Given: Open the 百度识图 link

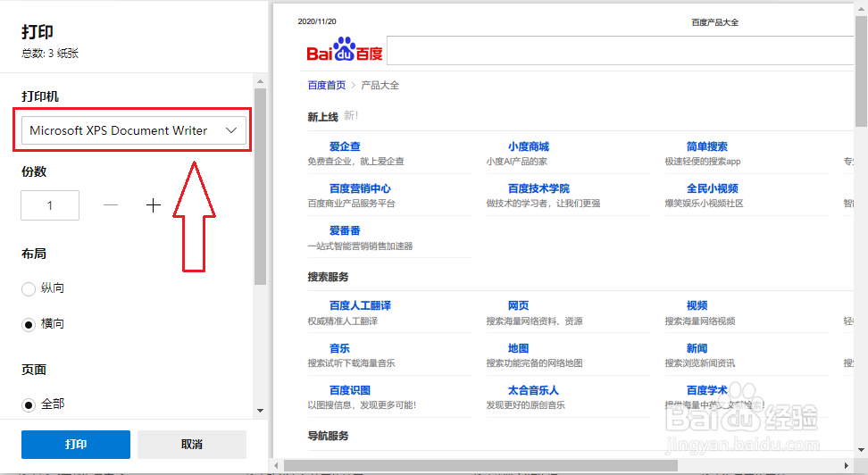Looking at the screenshot, I should point(349,390).
